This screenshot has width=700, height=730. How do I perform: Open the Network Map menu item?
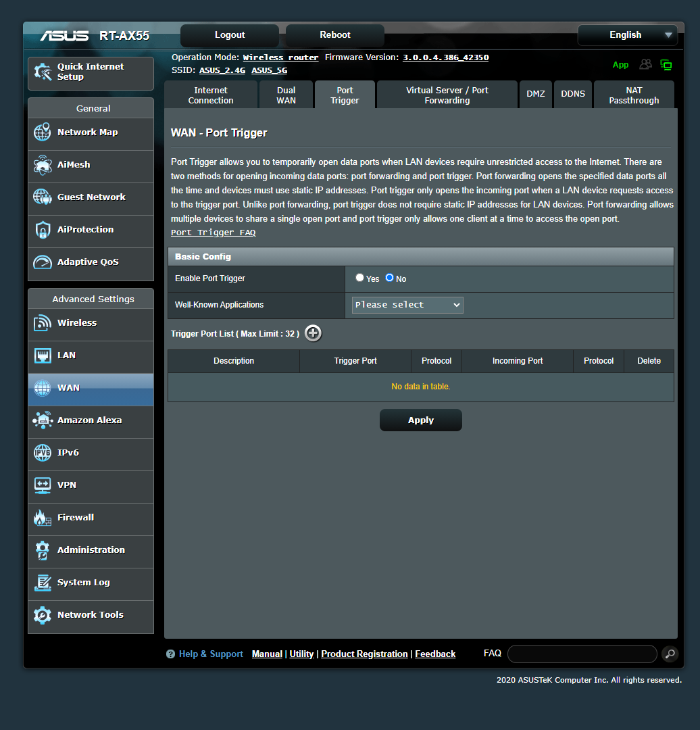[x=91, y=134]
